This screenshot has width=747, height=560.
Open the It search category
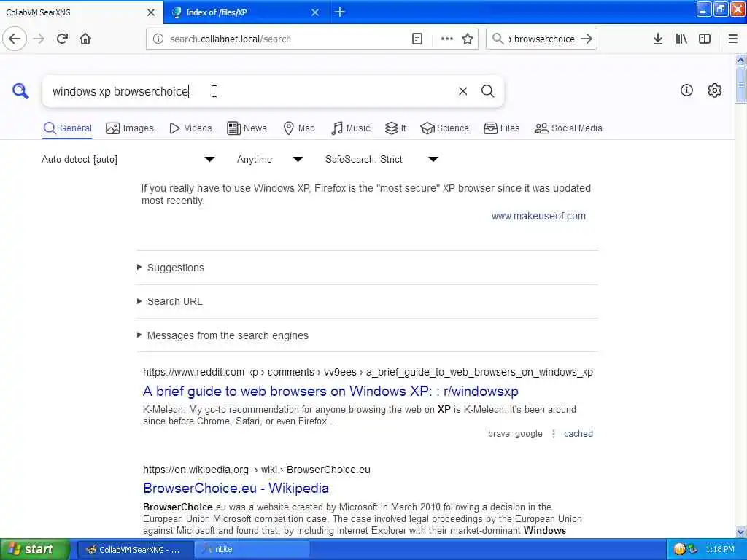click(395, 128)
